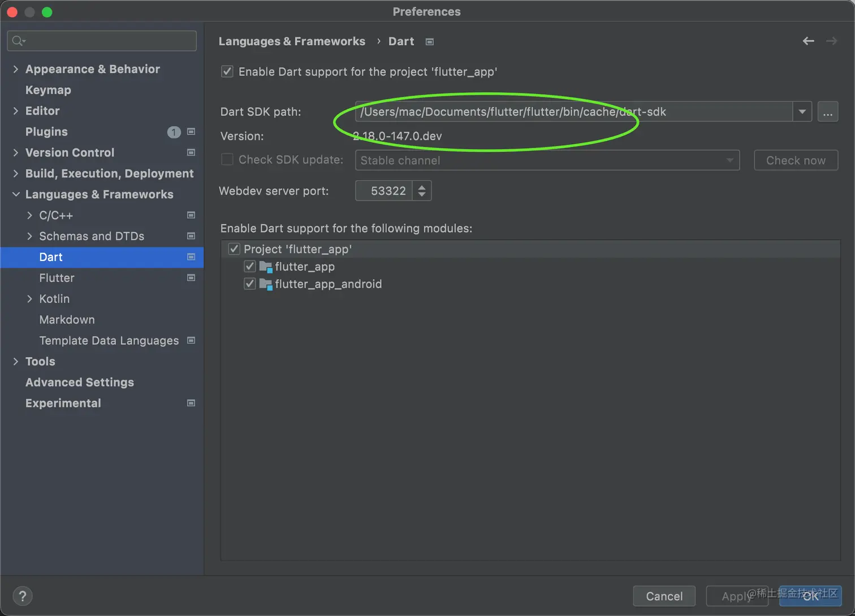Open Advanced Settings page
This screenshot has width=855, height=616.
click(80, 383)
